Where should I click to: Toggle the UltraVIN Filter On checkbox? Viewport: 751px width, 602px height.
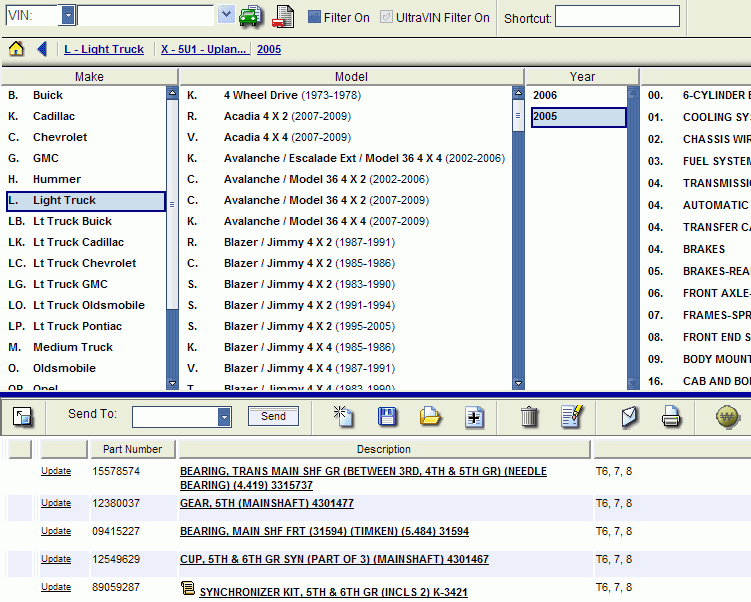(x=386, y=17)
